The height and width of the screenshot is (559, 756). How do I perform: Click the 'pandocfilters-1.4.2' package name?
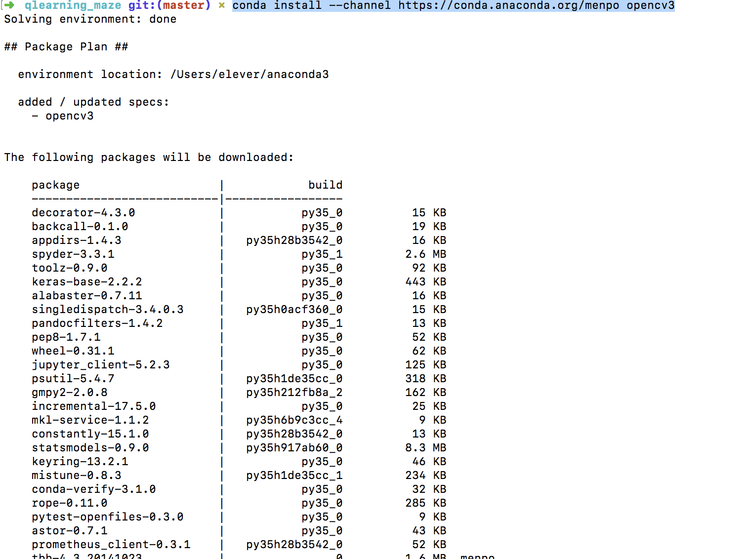pos(97,323)
